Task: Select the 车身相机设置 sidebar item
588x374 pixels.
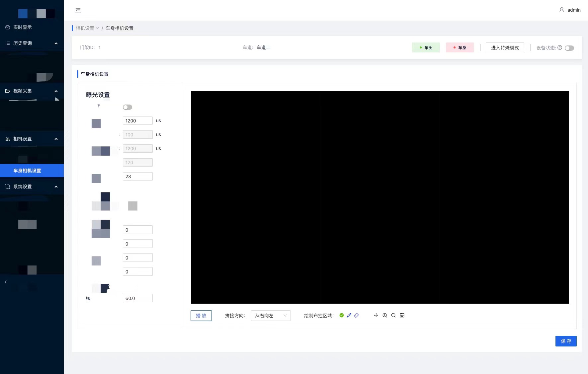Action: (32, 171)
